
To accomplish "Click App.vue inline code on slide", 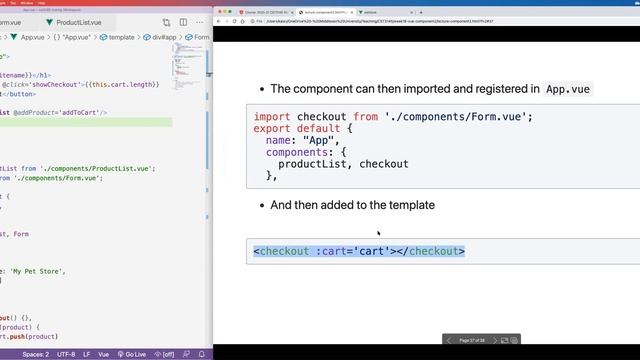I will coord(568,89).
